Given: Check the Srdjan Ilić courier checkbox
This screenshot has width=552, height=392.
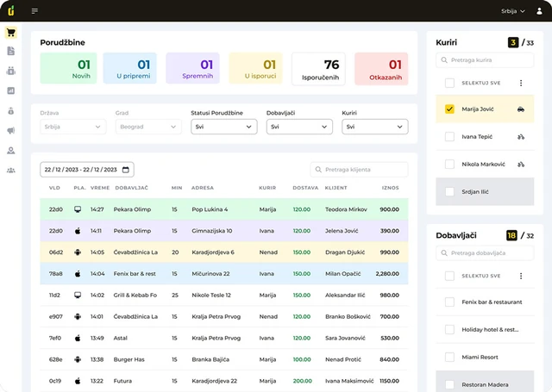Looking at the screenshot, I should (x=449, y=191).
